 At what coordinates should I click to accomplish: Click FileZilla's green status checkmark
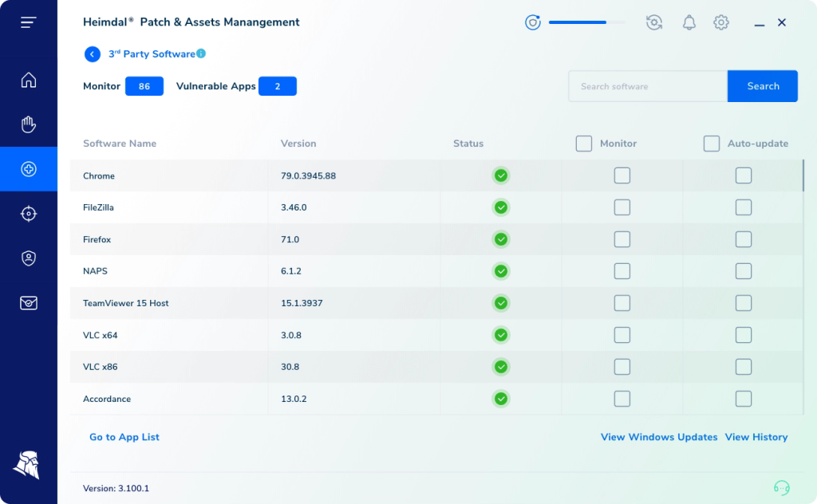point(501,207)
